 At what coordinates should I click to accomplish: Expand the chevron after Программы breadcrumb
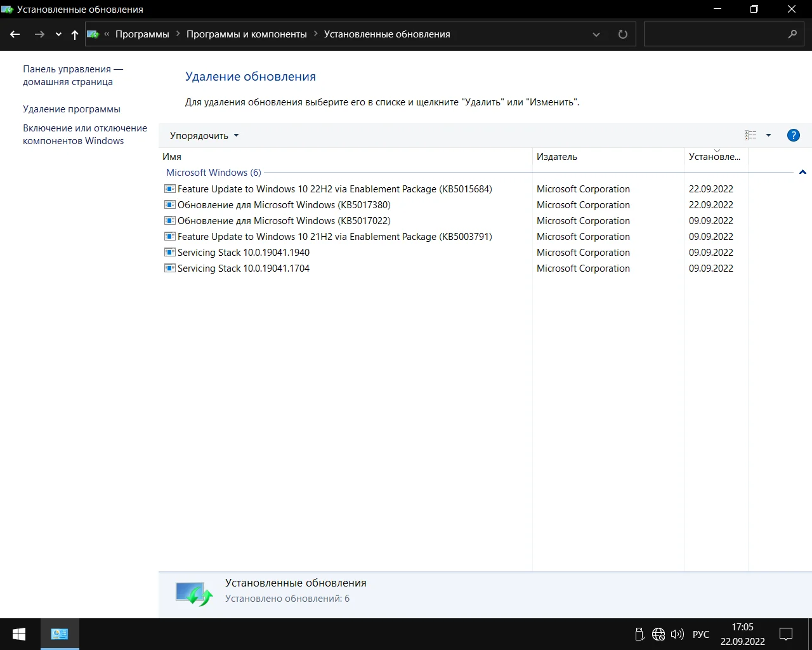178,34
